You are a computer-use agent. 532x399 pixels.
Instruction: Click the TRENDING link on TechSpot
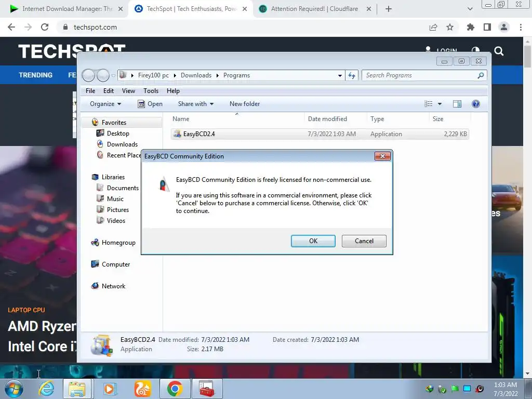click(x=35, y=75)
